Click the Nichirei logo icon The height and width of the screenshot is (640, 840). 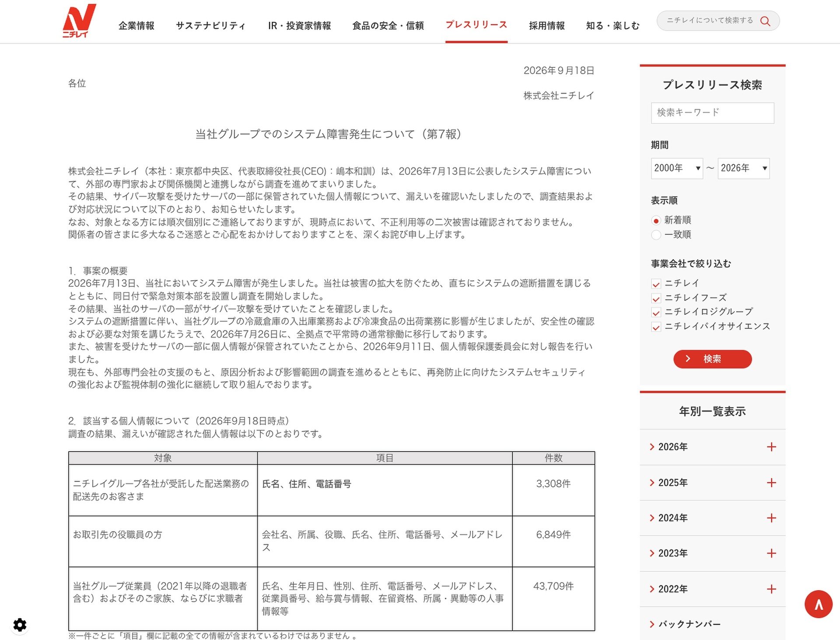79,21
